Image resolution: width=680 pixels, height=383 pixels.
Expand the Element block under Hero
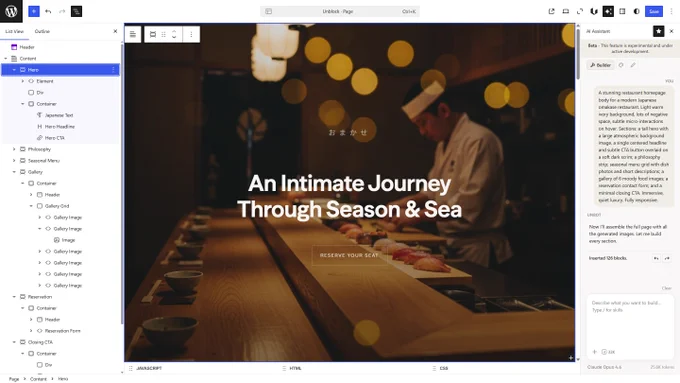23,81
